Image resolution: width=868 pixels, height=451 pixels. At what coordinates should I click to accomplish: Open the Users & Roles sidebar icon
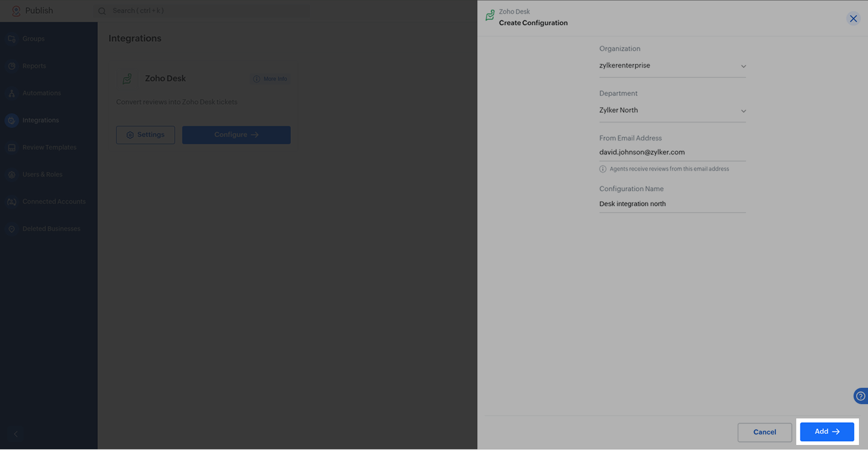(11, 174)
